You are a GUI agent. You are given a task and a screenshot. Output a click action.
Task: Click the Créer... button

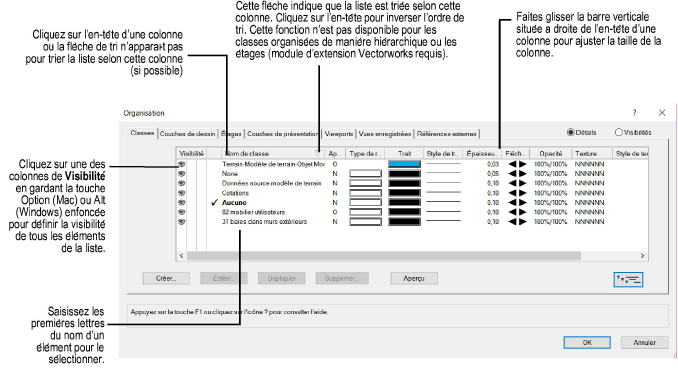pyautogui.click(x=166, y=278)
